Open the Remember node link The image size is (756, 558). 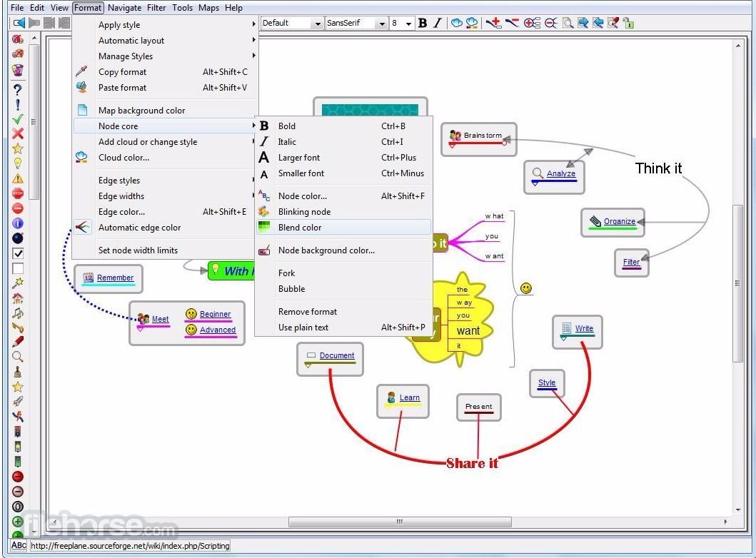pos(115,278)
